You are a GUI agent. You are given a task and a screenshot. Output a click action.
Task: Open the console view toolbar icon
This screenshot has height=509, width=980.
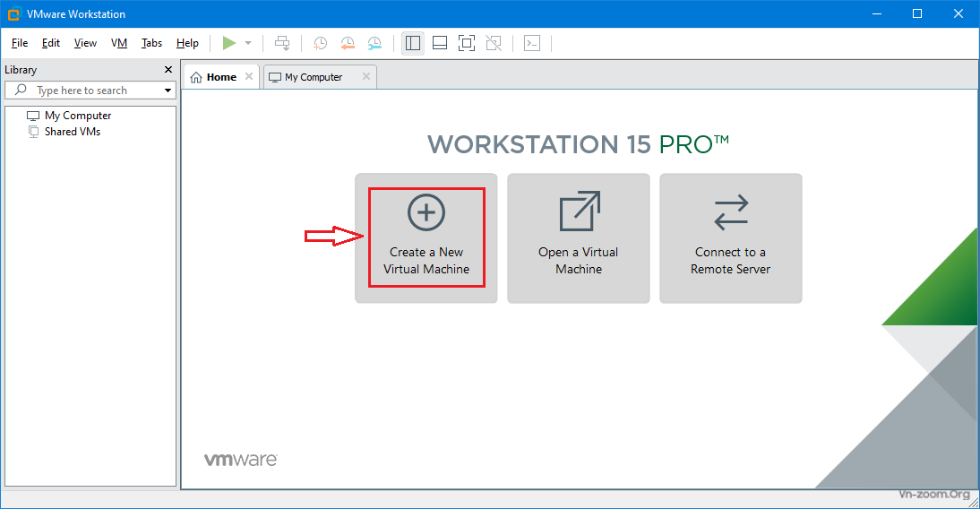point(532,43)
